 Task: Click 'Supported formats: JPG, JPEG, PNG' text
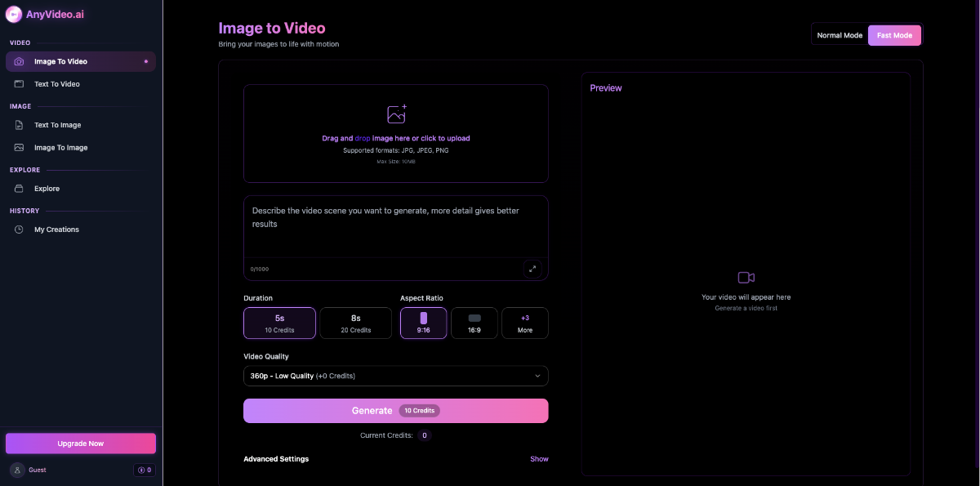click(x=396, y=150)
